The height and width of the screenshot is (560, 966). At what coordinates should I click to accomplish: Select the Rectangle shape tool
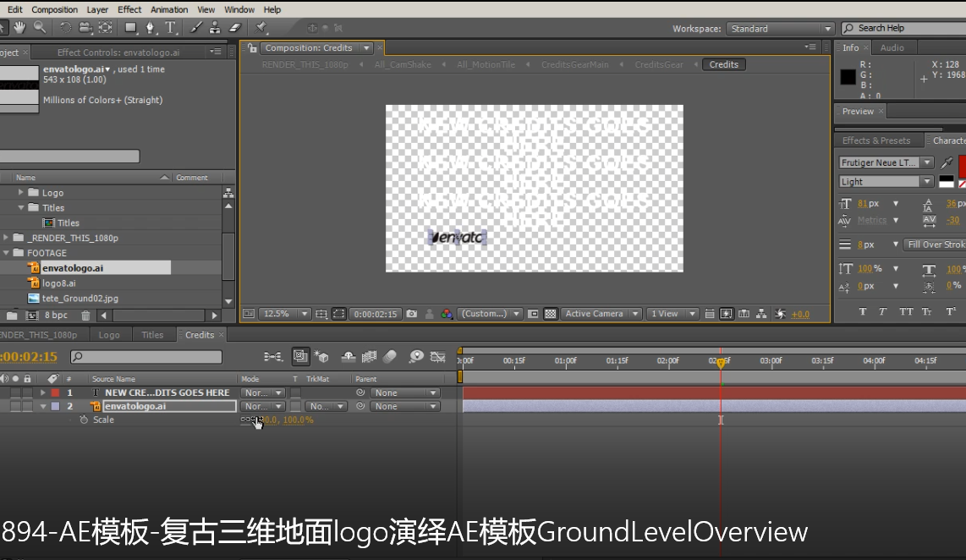tap(130, 28)
